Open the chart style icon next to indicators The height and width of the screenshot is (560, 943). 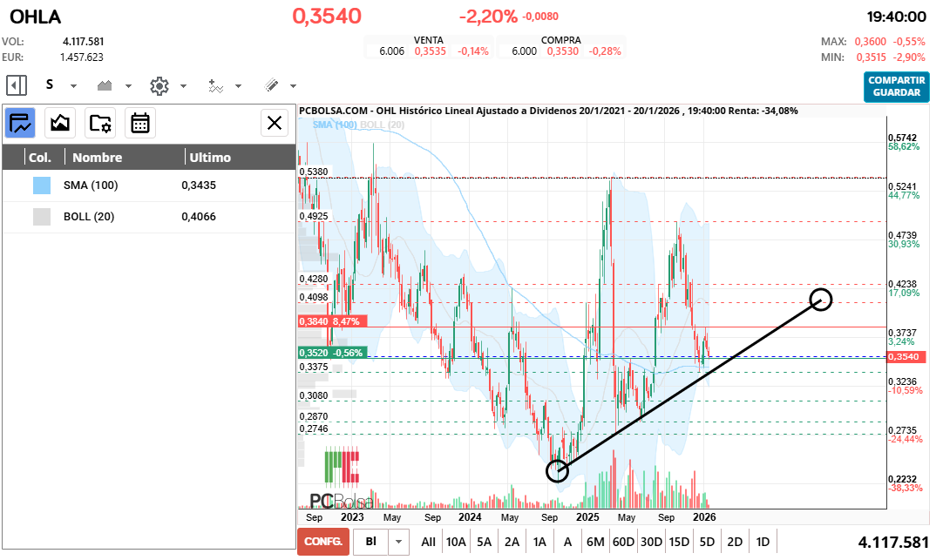(x=59, y=123)
